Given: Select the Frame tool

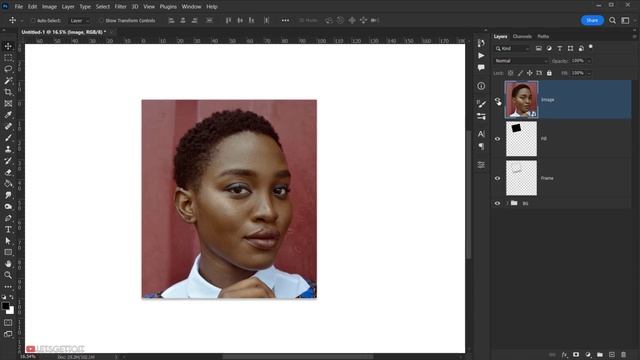Looking at the screenshot, I should tap(8, 103).
